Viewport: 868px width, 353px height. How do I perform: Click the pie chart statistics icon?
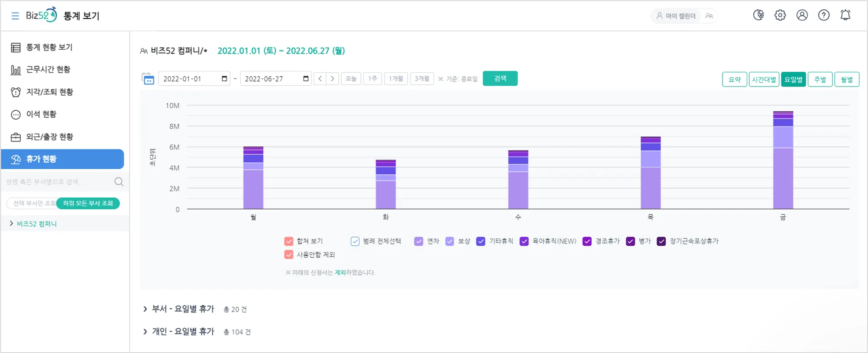click(758, 15)
